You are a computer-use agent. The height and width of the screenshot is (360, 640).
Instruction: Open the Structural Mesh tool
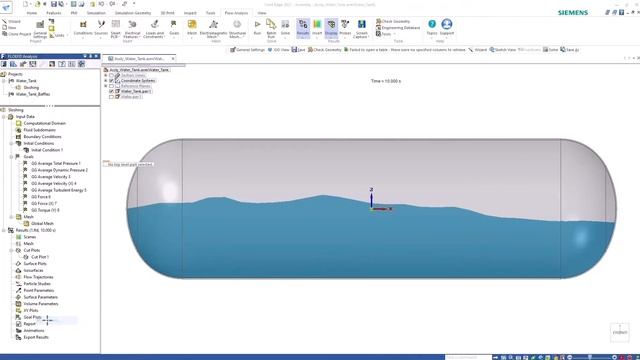point(237,28)
